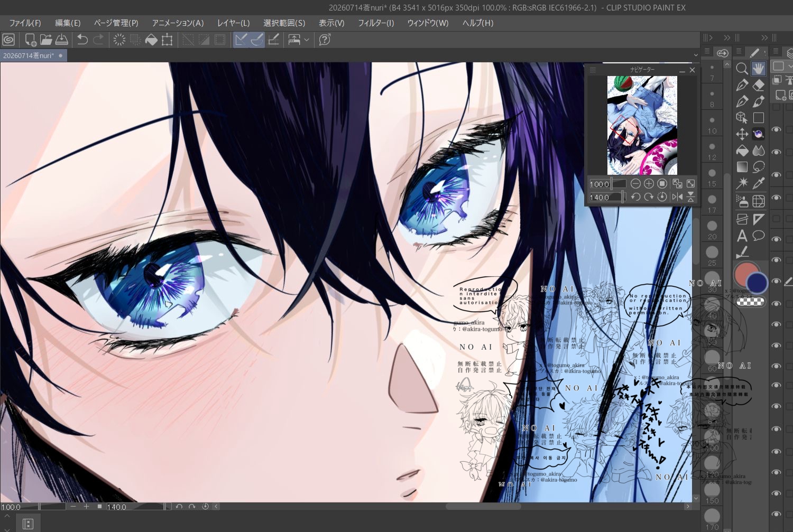Open the レイヤー(L) menu
The width and height of the screenshot is (793, 532).
(x=233, y=23)
